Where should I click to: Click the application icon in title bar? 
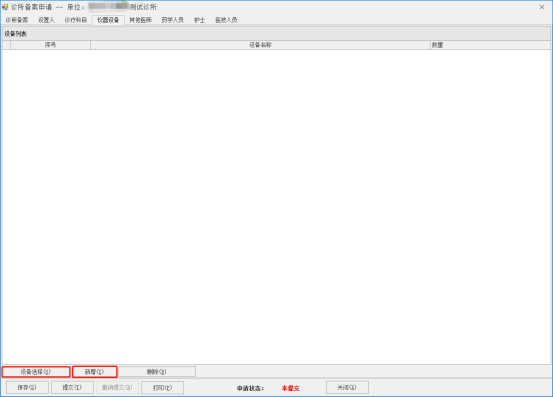pyautogui.click(x=5, y=7)
